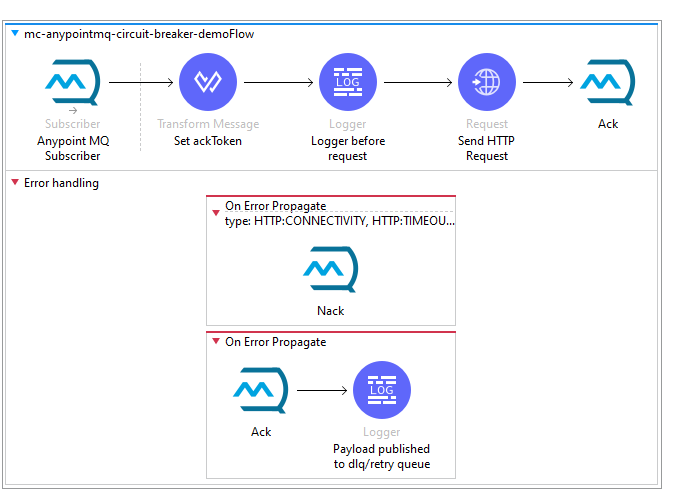Select the Anypoint MQ Subscriber icon
Screen dimensions: 673x504
click(x=73, y=82)
